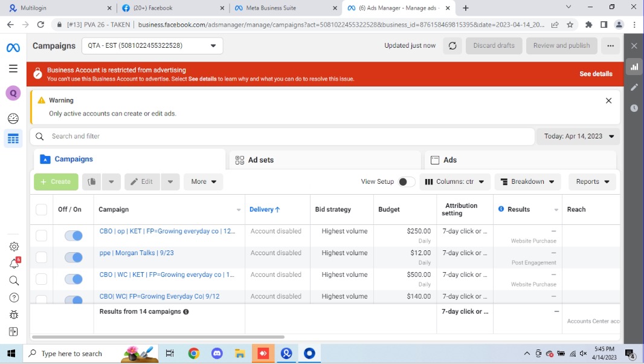Click the Review and publish button
The height and width of the screenshot is (364, 644).
[x=561, y=46]
